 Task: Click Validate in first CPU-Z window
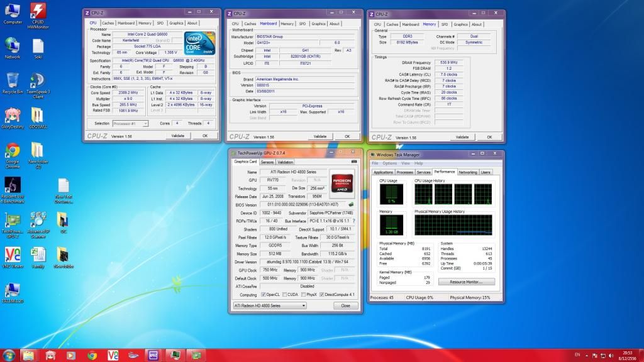(178, 136)
